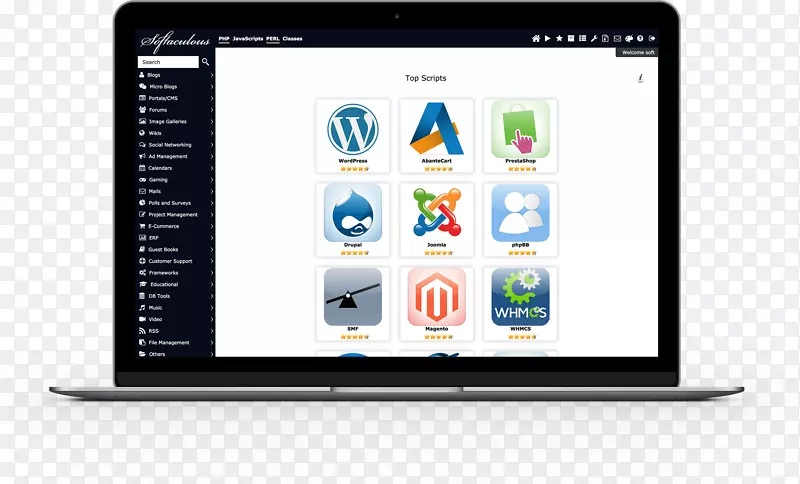The height and width of the screenshot is (484, 800).
Task: Open the PrestaShop script tile
Action: pos(520,136)
